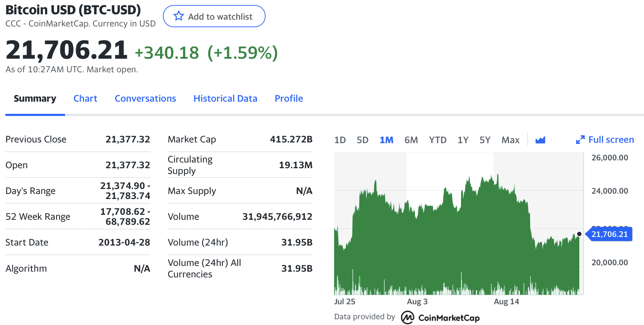Click Day's Range value 21,374.90 - 21,783.74
644x325 pixels.
125,191
